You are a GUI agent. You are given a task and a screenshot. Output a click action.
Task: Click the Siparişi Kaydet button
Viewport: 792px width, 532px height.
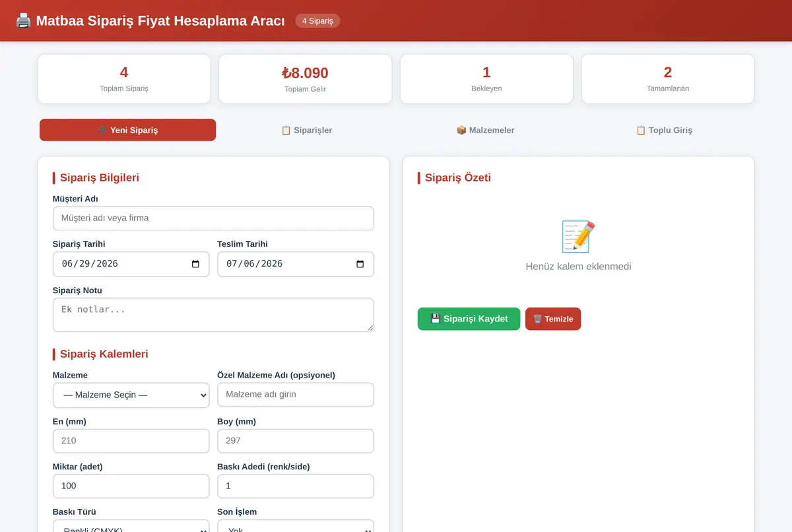(x=469, y=319)
